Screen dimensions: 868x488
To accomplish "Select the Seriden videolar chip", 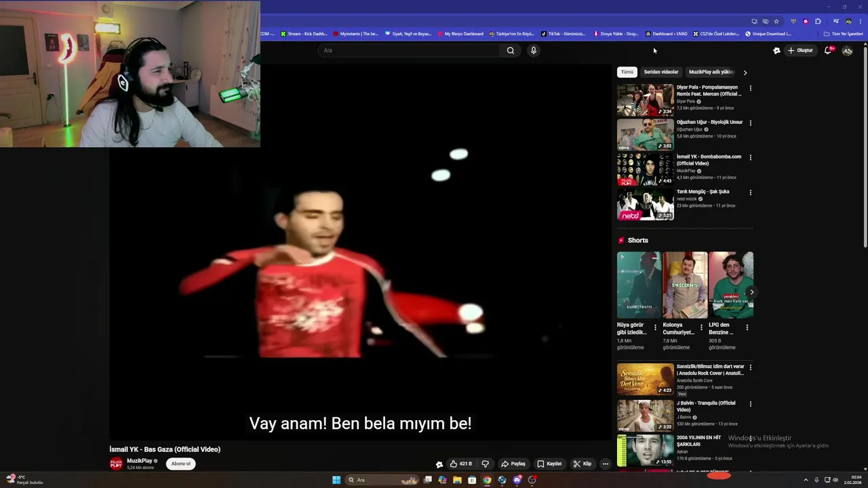I will 661,72.
